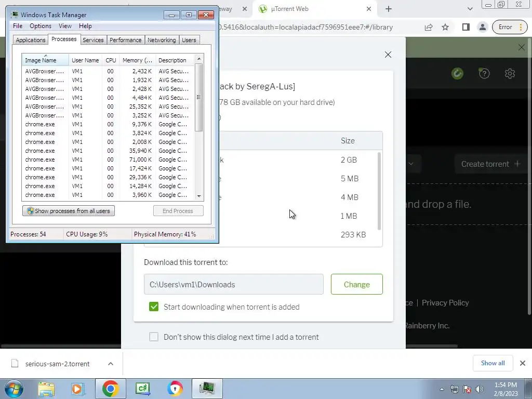Open the Start menu orb
Screen dimensions: 532x399
point(14,389)
